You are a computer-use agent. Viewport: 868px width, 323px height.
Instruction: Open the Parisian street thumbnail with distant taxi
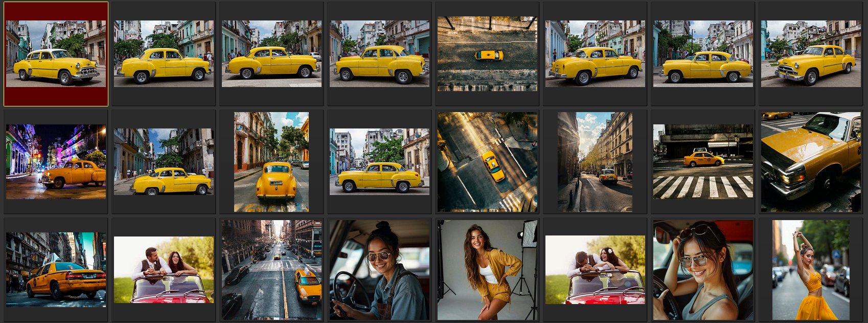[x=595, y=162]
